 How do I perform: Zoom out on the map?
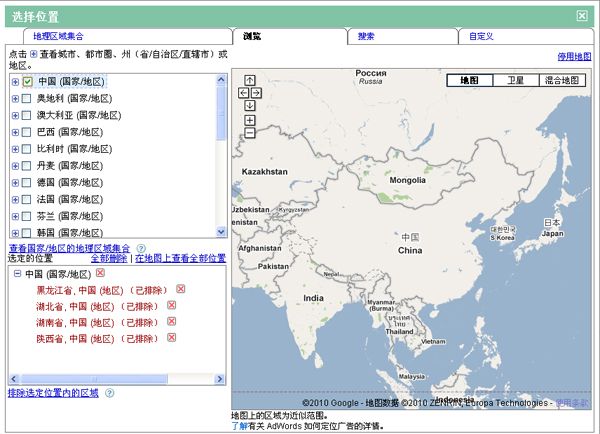click(x=249, y=132)
